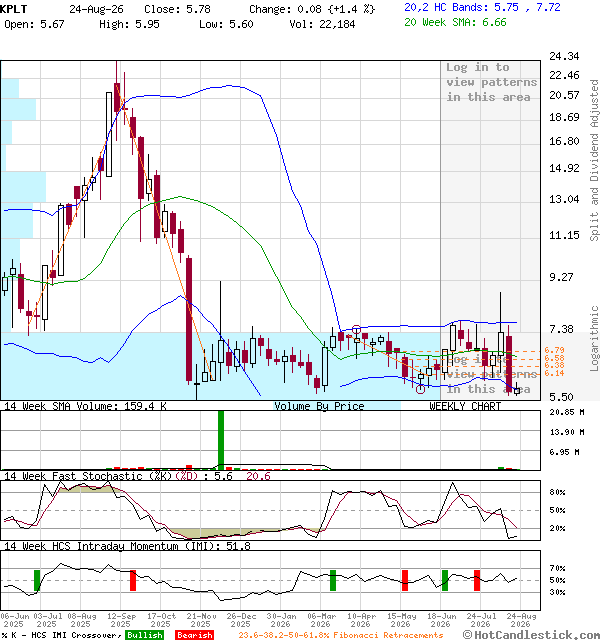Click the 6.79 Fibonacci level label
Viewport: 600px width, 640px height.
(554, 350)
